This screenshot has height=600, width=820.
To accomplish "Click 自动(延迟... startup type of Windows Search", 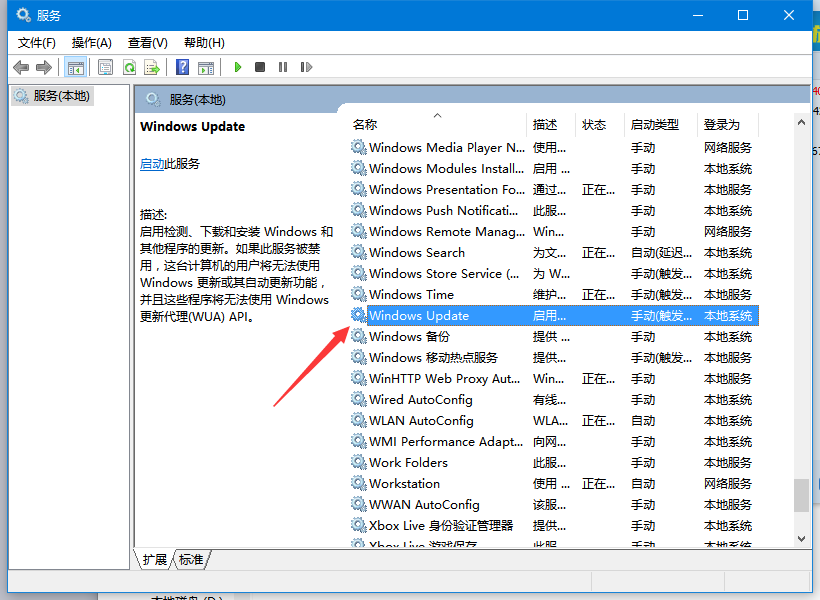I will (x=662, y=253).
